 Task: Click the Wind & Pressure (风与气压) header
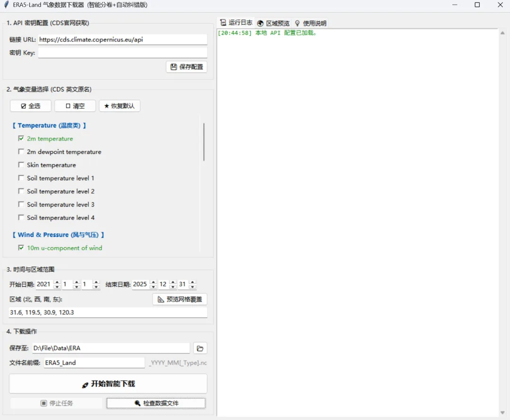(58, 235)
